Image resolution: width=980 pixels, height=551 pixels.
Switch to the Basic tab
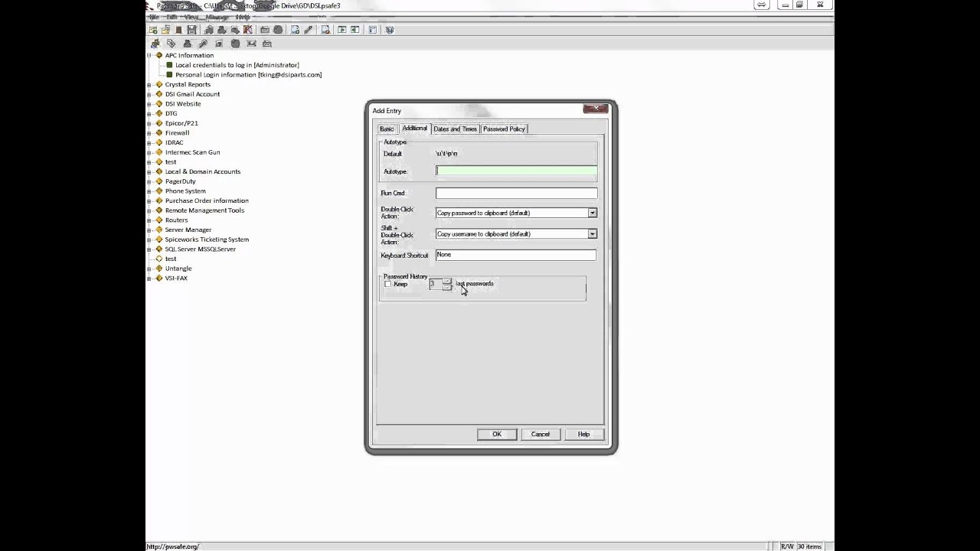[387, 129]
